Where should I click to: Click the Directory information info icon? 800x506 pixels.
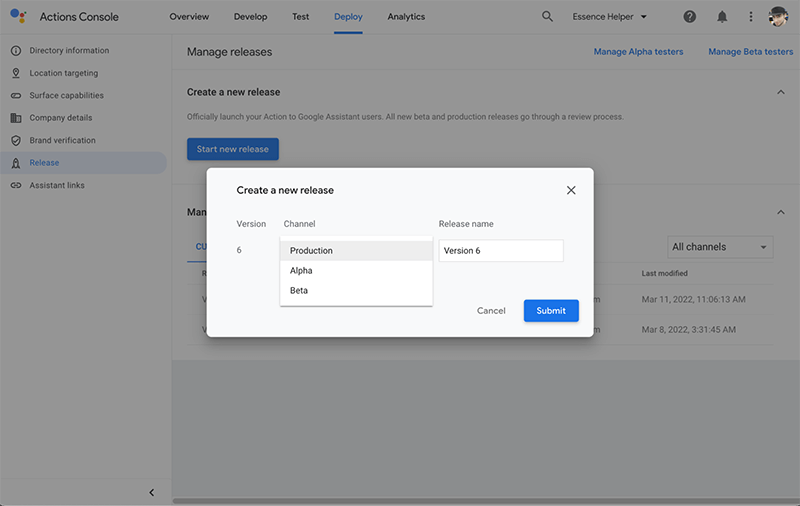pos(16,50)
